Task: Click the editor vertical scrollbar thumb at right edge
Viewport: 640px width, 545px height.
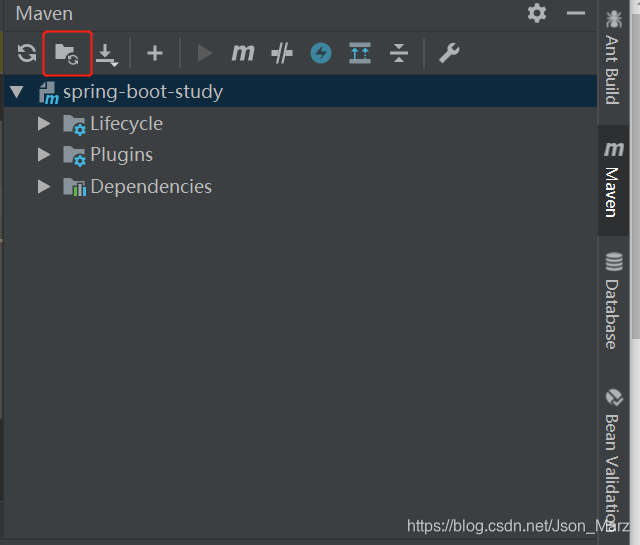Action: 636,176
